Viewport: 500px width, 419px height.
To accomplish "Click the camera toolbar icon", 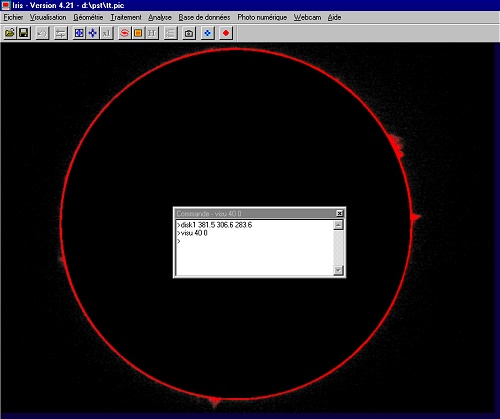I will 189,33.
